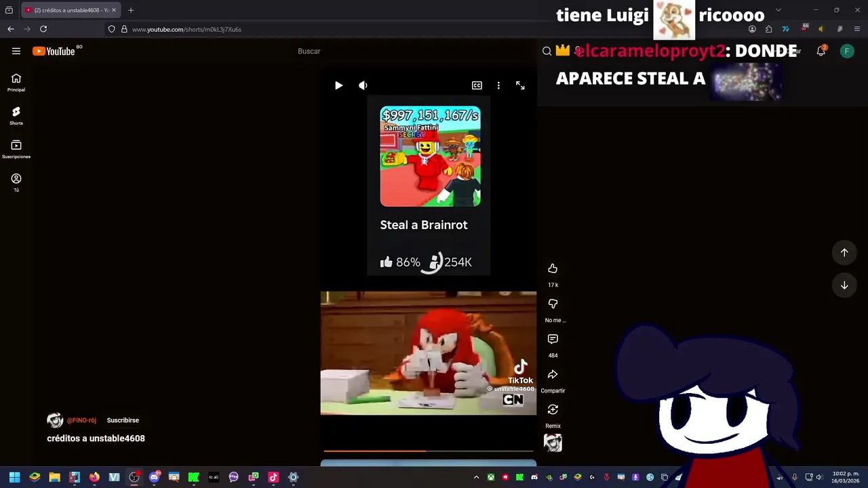Enter fullscreen for the Short
This screenshot has width=868, height=488.
(x=520, y=85)
